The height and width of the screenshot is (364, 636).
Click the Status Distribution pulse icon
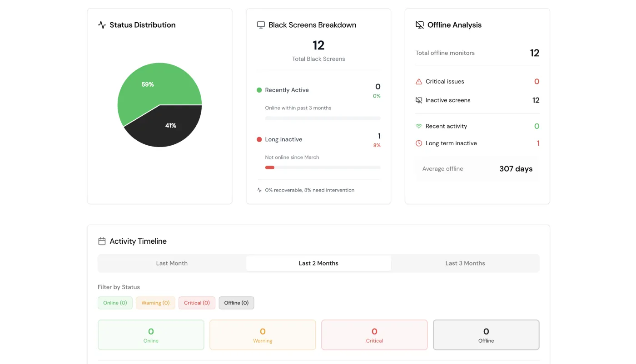coord(102,25)
